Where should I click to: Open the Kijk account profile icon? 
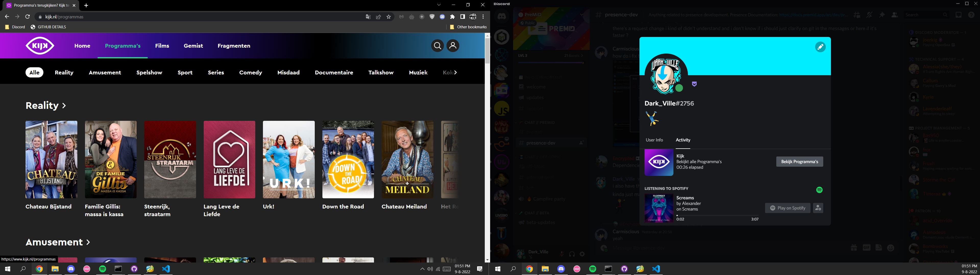coord(453,46)
